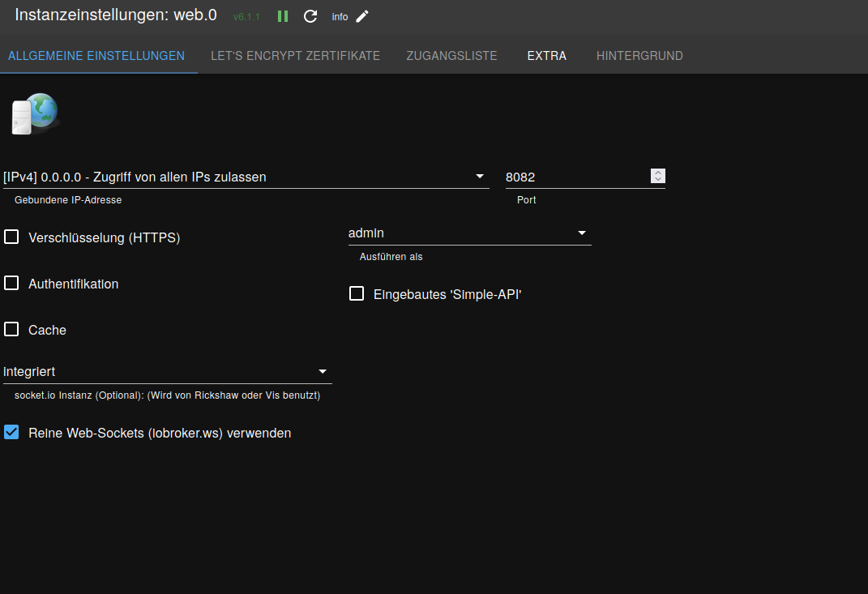
Task: Open the Ausführen als admin dropdown
Action: [469, 233]
